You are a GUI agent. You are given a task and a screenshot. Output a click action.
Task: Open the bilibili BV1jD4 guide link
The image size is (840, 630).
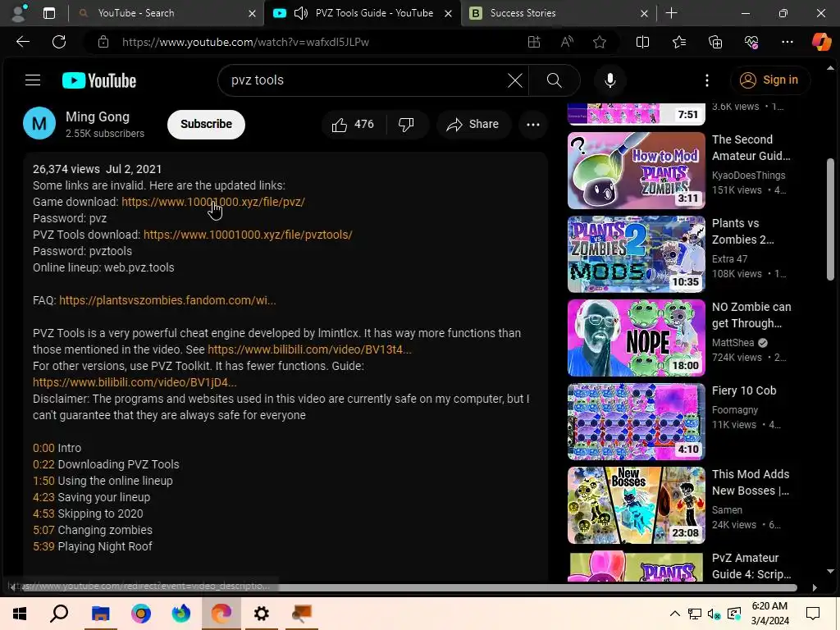tap(135, 382)
